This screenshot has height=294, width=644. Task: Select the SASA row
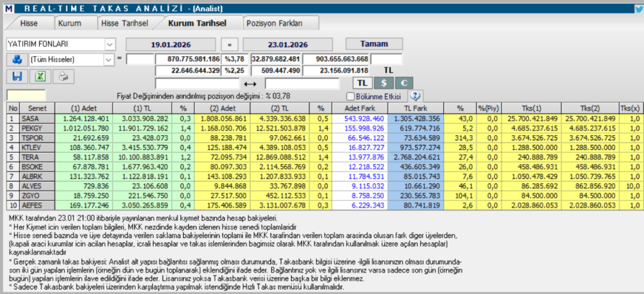pos(324,119)
